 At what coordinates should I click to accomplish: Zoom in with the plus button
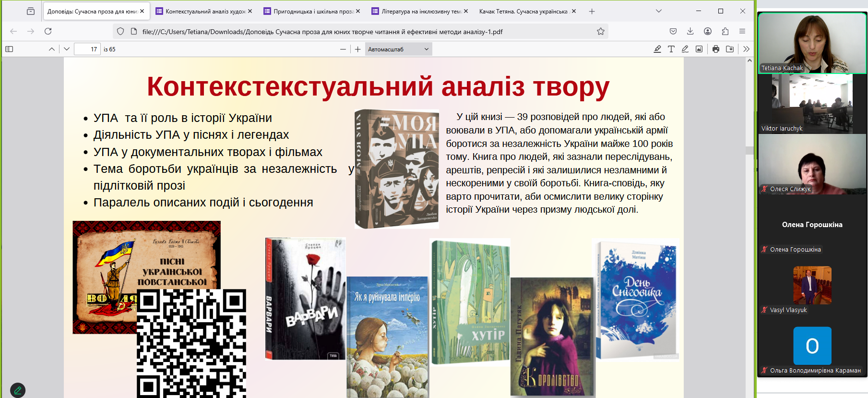click(x=358, y=49)
